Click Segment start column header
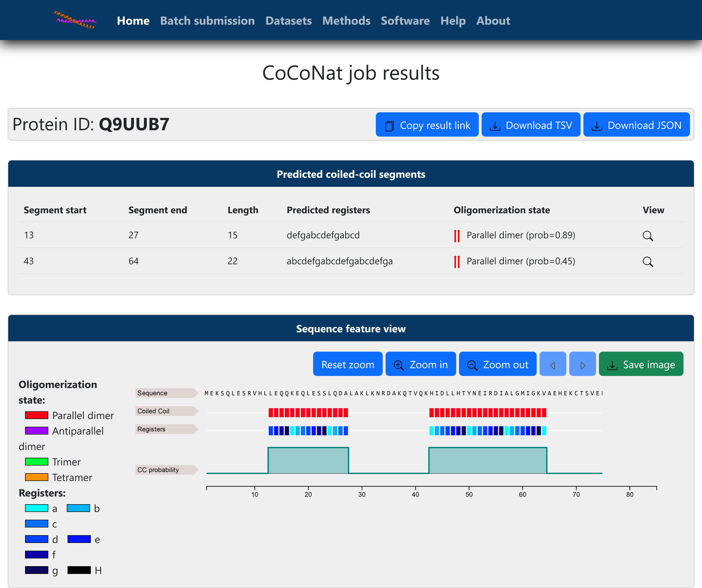This screenshot has width=702, height=588. point(55,210)
